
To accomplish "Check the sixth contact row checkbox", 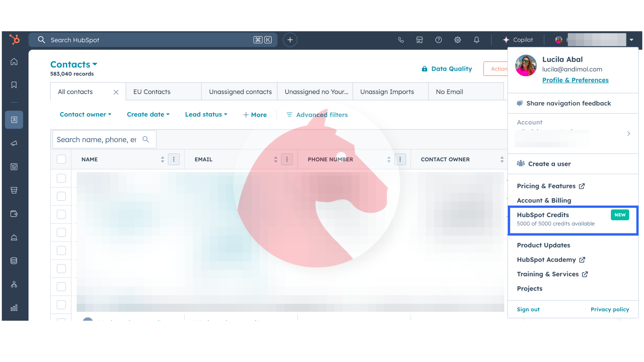I will pyautogui.click(x=61, y=269).
